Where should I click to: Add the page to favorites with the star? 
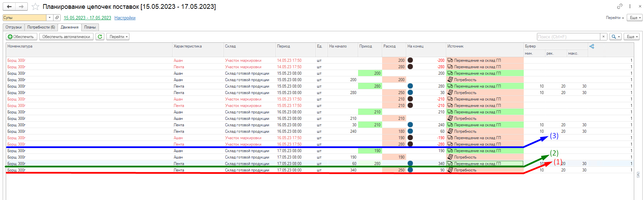pos(35,7)
